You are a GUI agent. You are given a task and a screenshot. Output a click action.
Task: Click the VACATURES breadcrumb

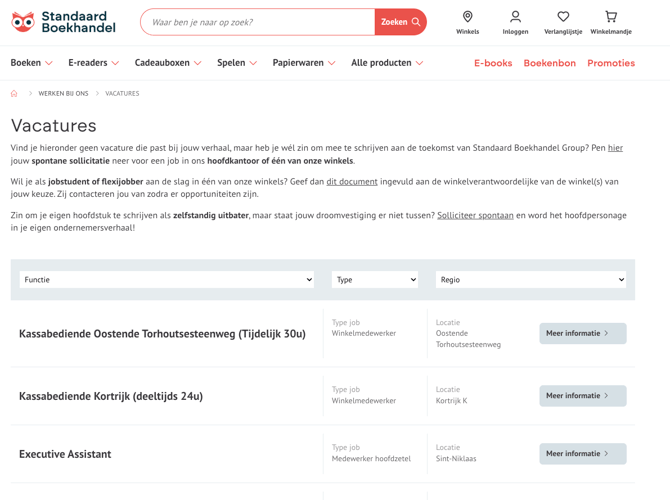[122, 93]
